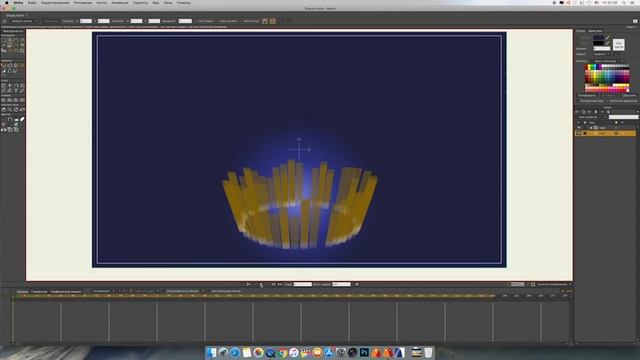The height and width of the screenshot is (360, 640).
Task: Open the Файл menu
Action: (x=32, y=2)
